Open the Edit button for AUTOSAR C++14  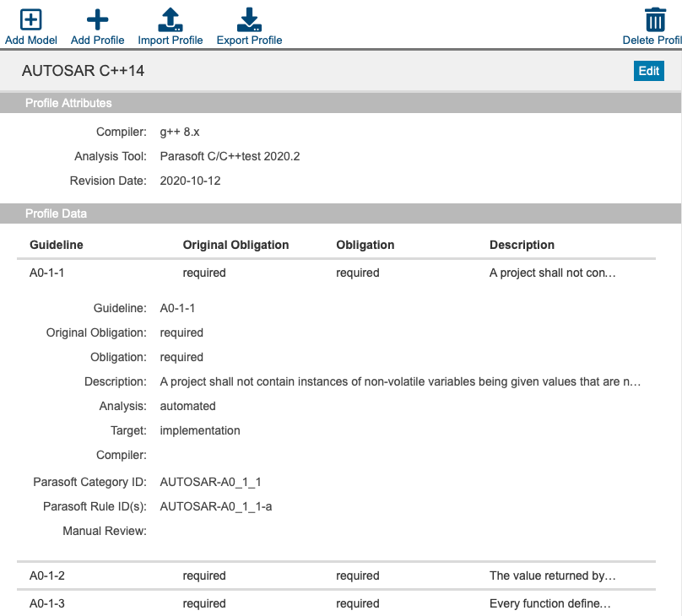648,71
